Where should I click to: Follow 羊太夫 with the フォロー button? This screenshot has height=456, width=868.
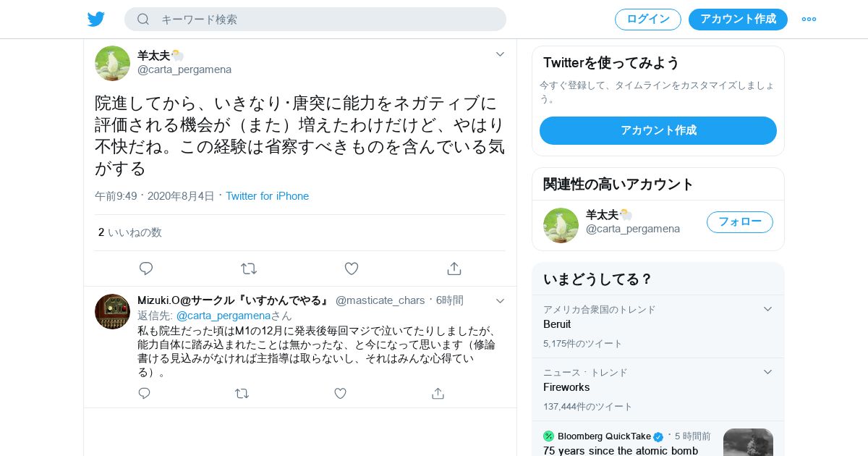coord(740,222)
